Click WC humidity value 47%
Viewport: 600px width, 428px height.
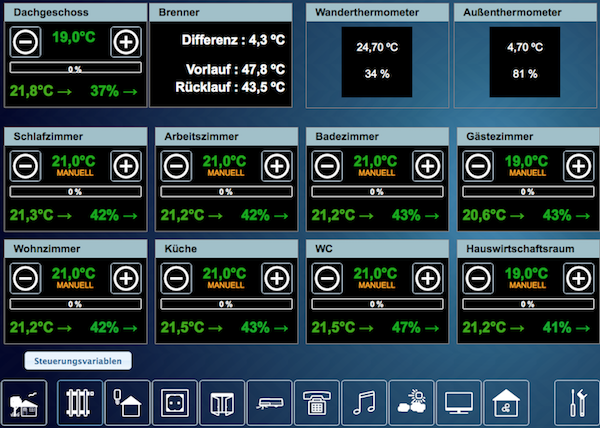(x=406, y=328)
